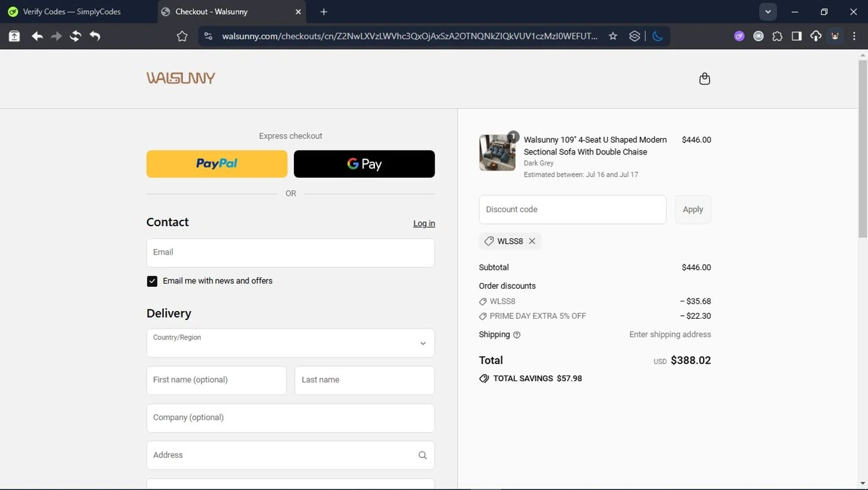Open the browser three-dot menu

[x=854, y=36]
